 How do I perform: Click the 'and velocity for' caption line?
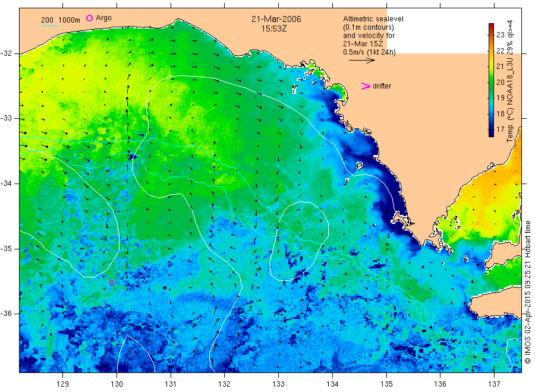pyautogui.click(x=369, y=36)
